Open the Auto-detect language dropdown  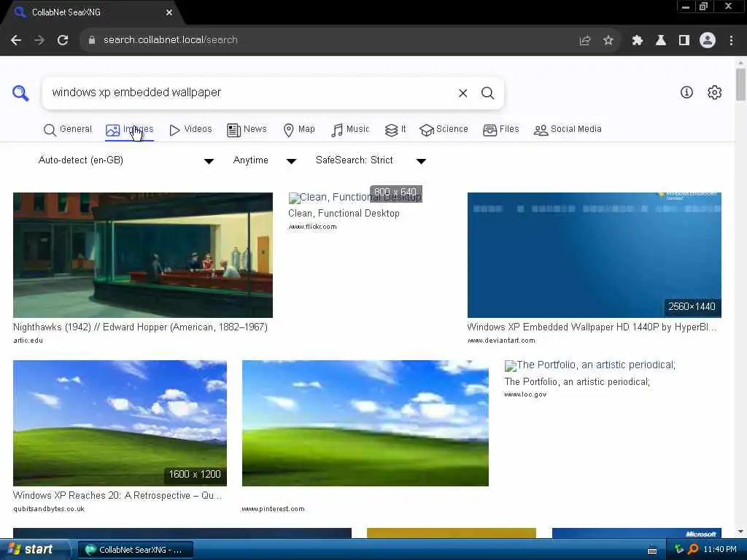[125, 160]
